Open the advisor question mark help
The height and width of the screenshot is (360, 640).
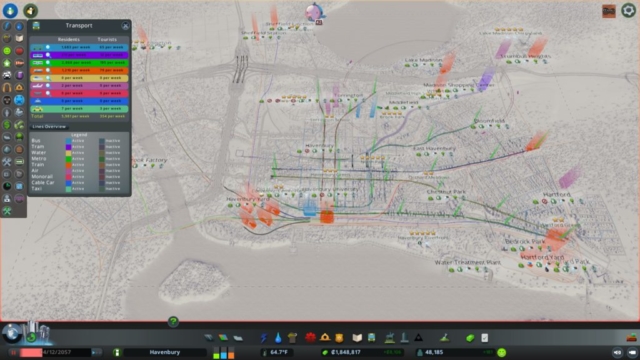(x=173, y=322)
